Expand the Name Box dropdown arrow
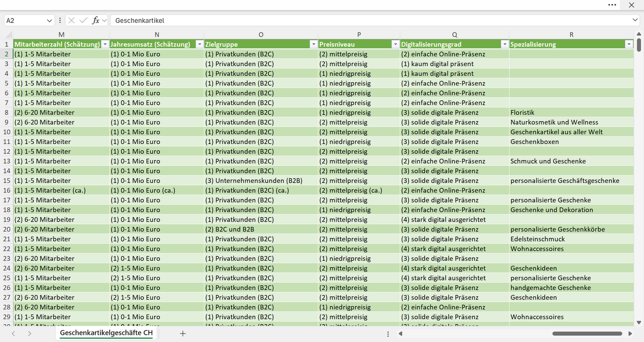Viewport: 644px width, 342px height. click(49, 21)
